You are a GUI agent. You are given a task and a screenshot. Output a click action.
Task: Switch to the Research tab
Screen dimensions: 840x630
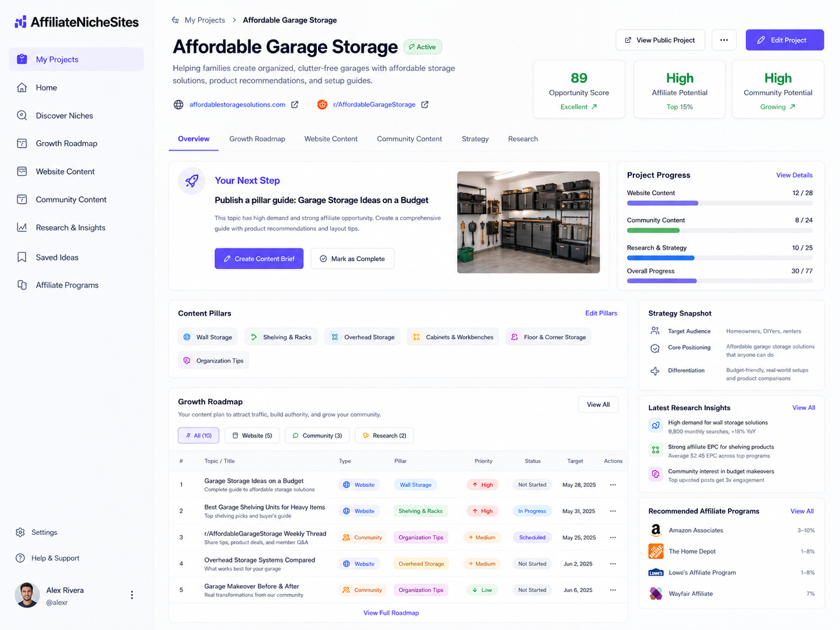523,139
